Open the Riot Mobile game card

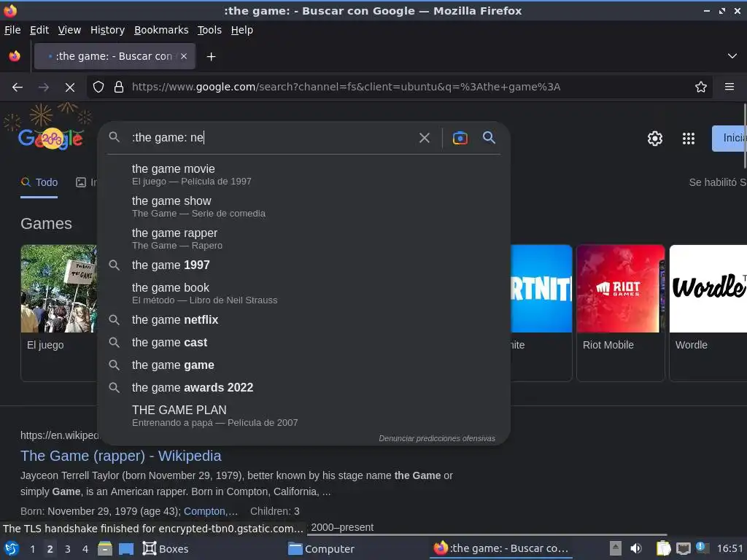[620, 313]
